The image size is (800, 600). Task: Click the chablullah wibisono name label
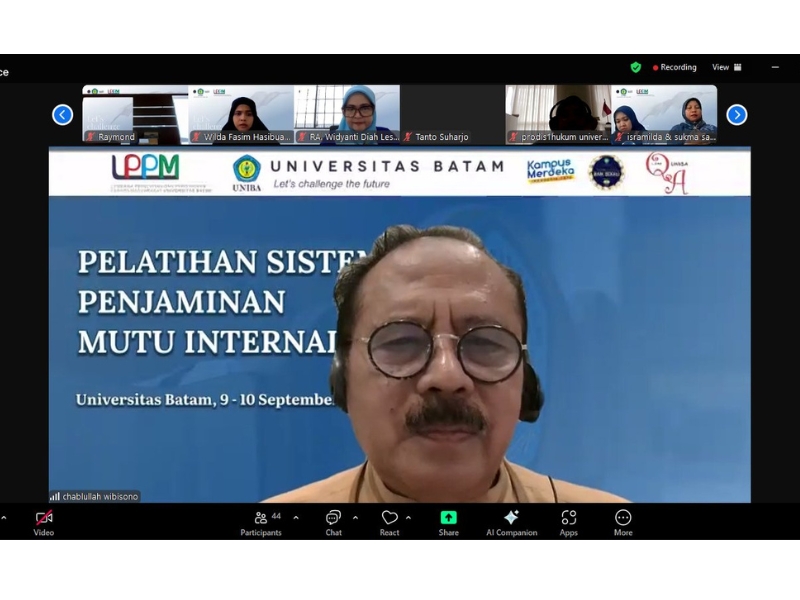(x=100, y=496)
